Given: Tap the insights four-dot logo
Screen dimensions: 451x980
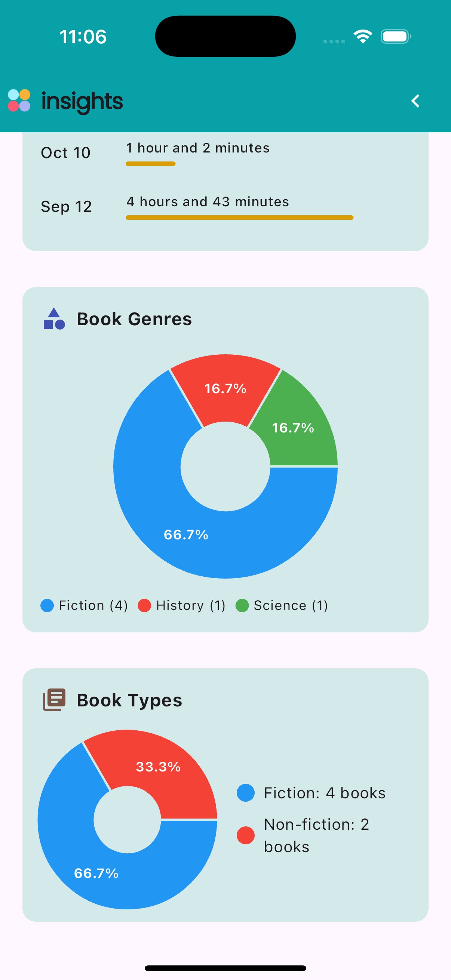Looking at the screenshot, I should point(19,101).
